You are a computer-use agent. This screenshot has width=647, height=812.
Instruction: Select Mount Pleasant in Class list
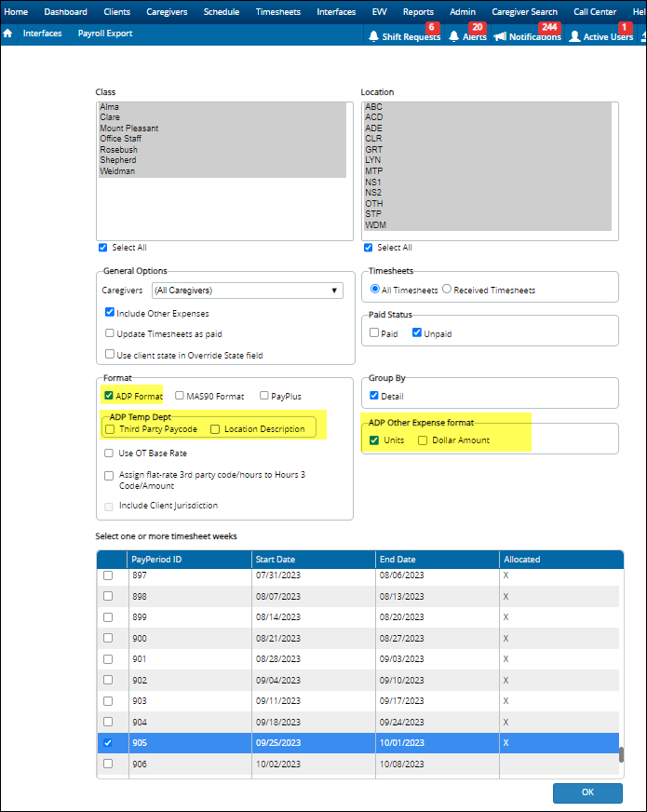click(222, 128)
